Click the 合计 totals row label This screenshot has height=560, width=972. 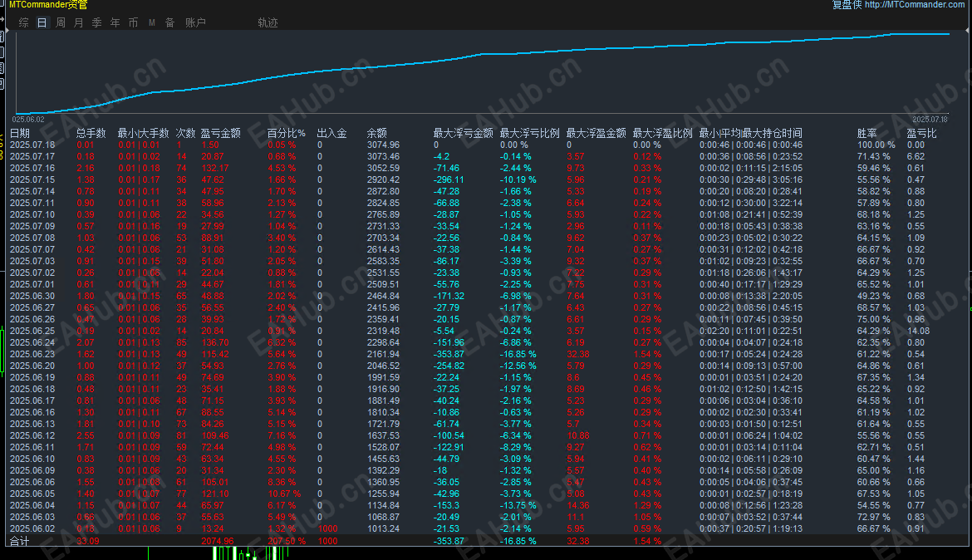tap(20, 541)
